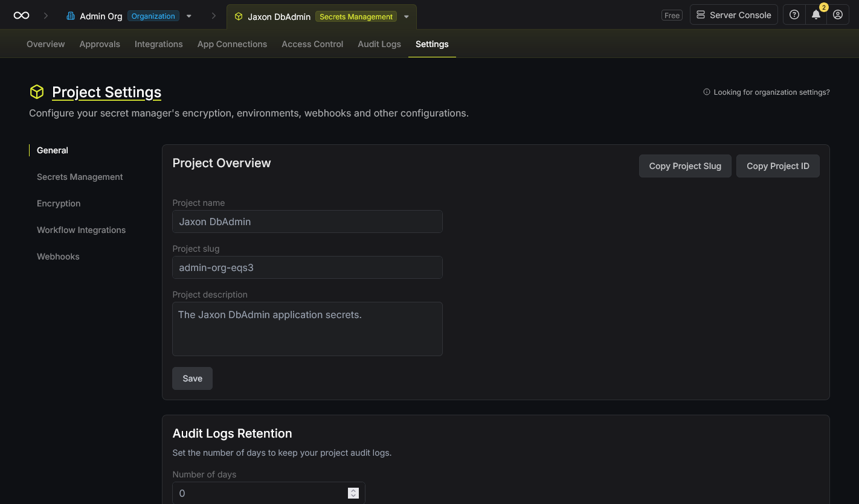This screenshot has width=859, height=504.
Task: Expand the Jaxon DbAdmin project dropdown
Action: point(405,17)
